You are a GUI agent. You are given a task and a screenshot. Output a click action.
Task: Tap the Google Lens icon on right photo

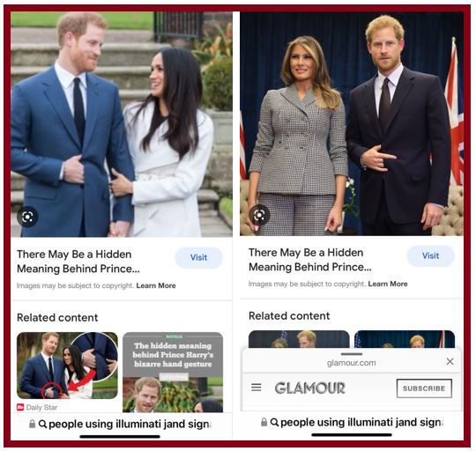pyautogui.click(x=259, y=215)
